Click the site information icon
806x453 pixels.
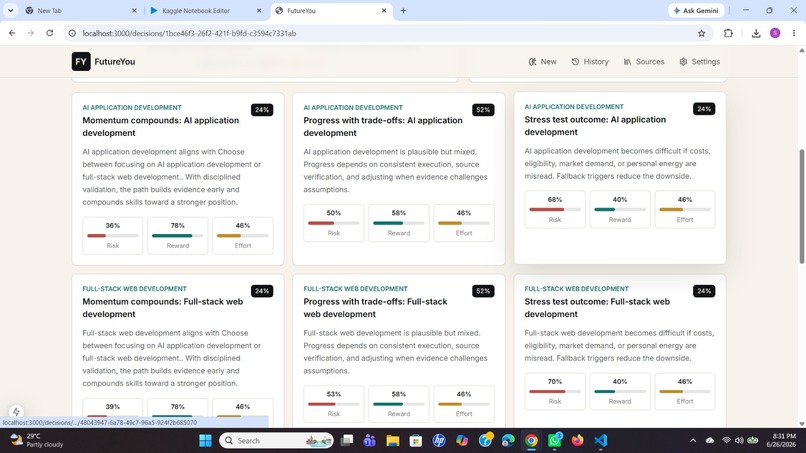[x=72, y=33]
